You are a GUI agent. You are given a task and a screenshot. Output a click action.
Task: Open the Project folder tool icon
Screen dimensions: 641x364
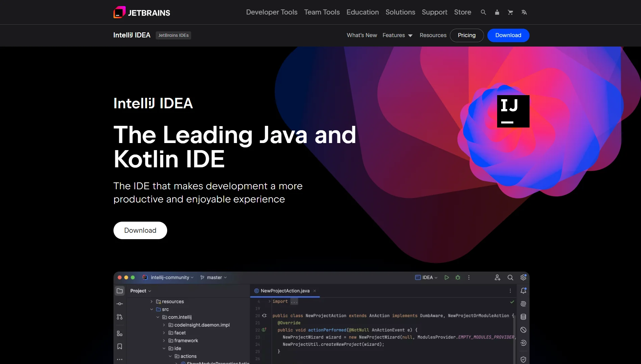point(120,290)
